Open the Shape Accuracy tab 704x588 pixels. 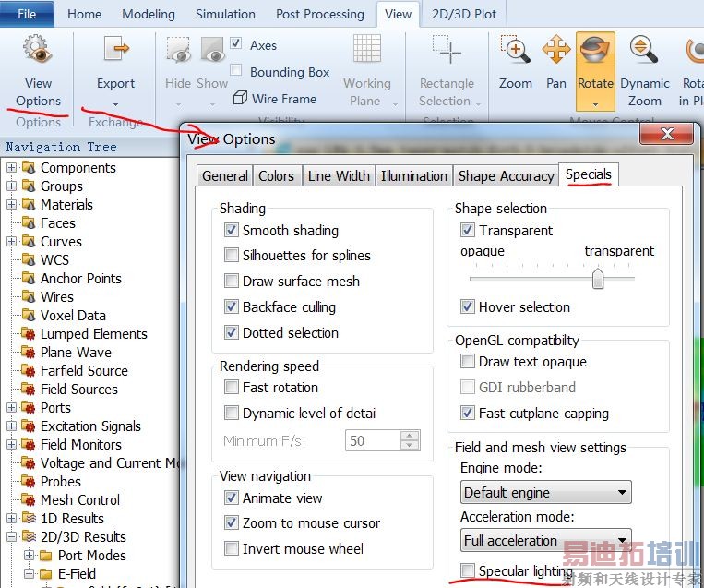(506, 175)
